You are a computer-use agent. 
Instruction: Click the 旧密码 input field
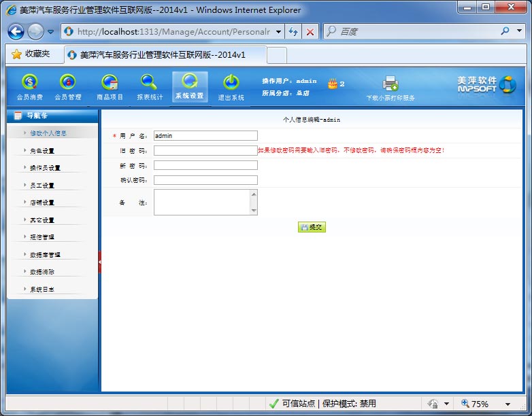point(205,150)
